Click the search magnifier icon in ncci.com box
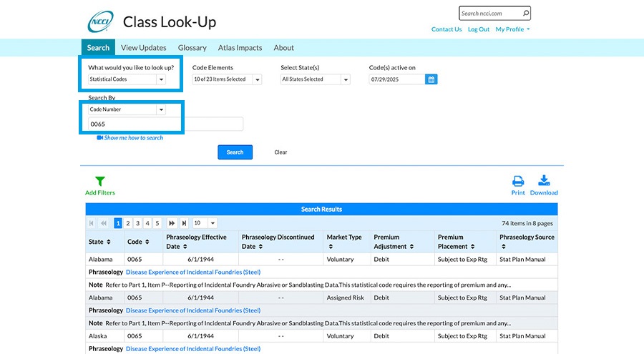 point(526,13)
